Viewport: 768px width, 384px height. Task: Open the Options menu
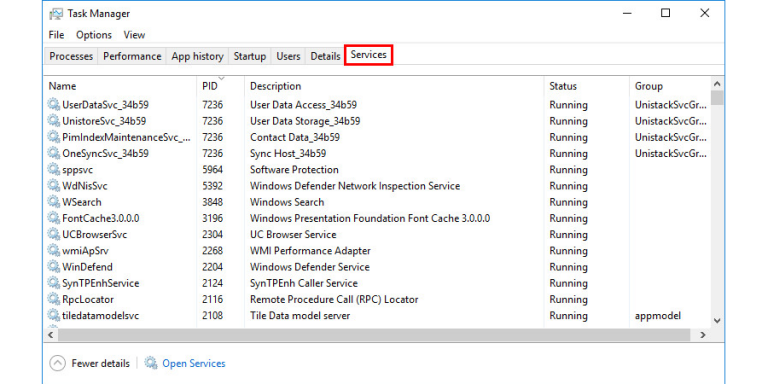pyautogui.click(x=94, y=35)
